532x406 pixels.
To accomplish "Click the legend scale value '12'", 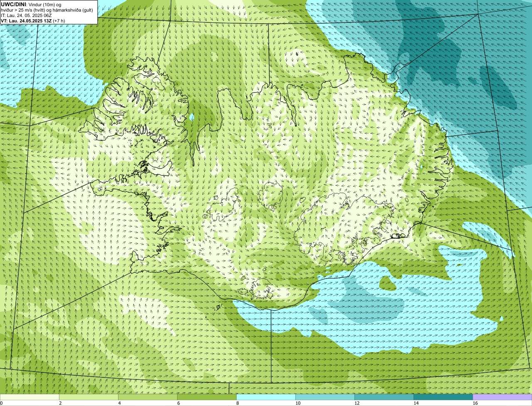I will pyautogui.click(x=357, y=403).
